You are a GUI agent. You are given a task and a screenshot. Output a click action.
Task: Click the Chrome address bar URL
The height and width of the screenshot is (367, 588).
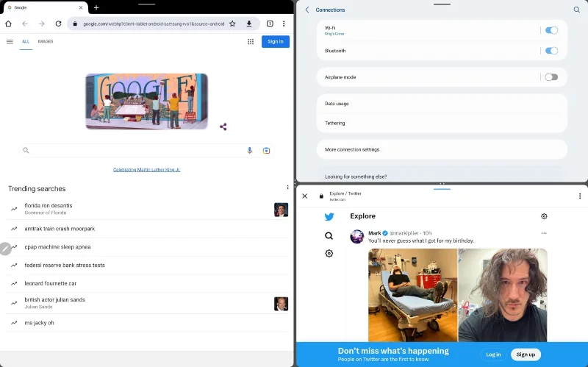[x=154, y=24]
